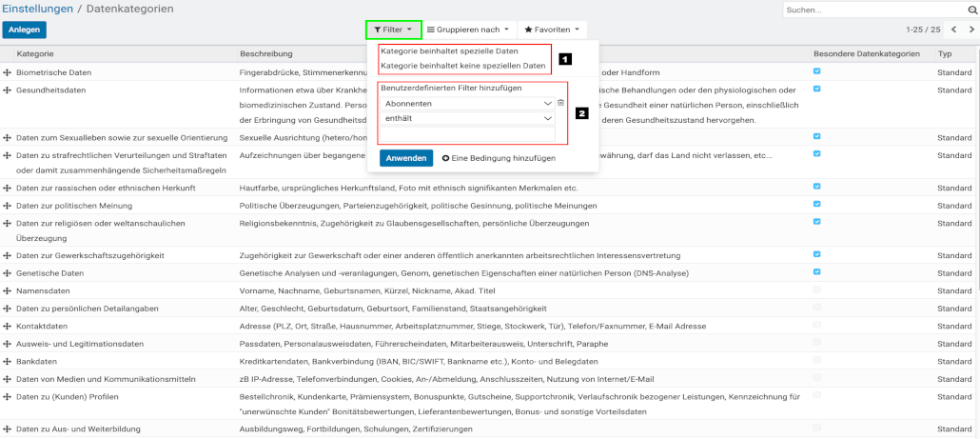Click drag handle for Biometrische Daten row
Image resolution: width=980 pixels, height=439 pixels.
click(8, 72)
